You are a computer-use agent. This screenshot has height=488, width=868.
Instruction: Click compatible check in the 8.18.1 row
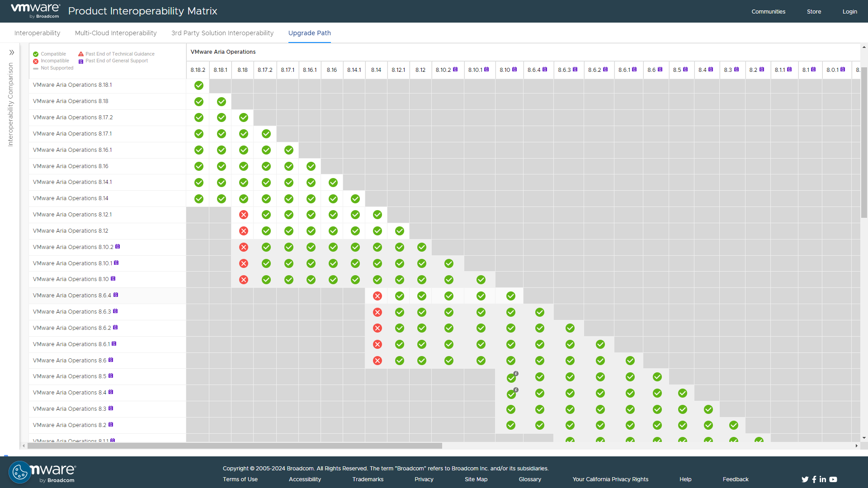[x=199, y=85]
